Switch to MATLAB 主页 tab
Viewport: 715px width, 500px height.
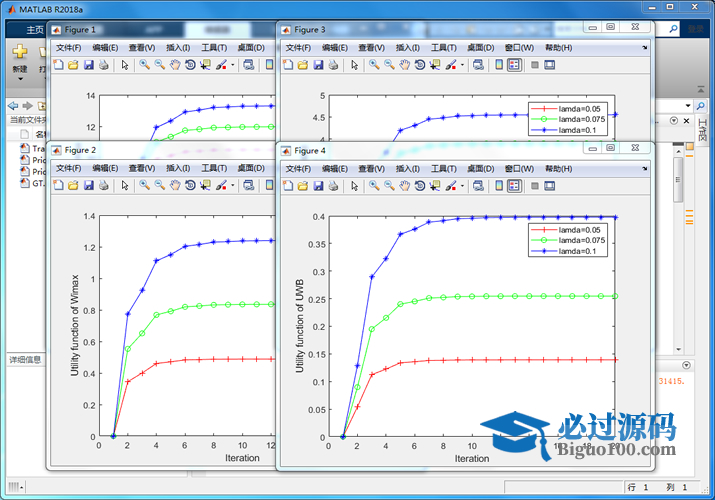click(x=35, y=30)
